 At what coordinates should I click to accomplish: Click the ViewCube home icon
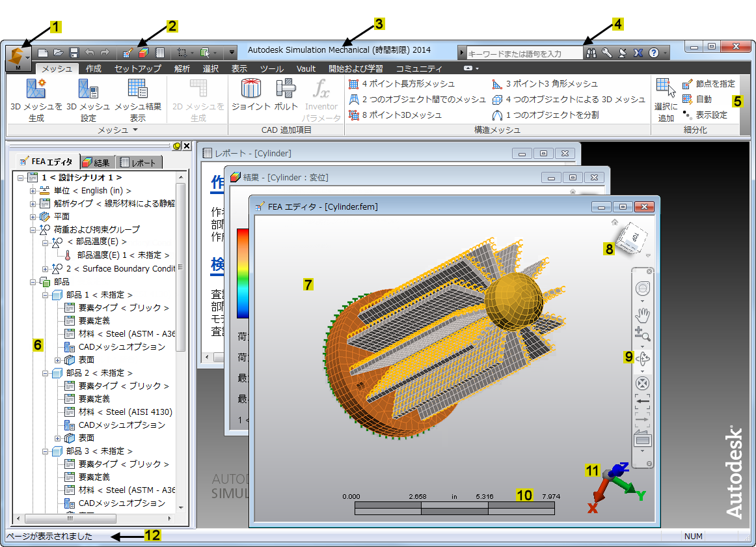coord(615,222)
